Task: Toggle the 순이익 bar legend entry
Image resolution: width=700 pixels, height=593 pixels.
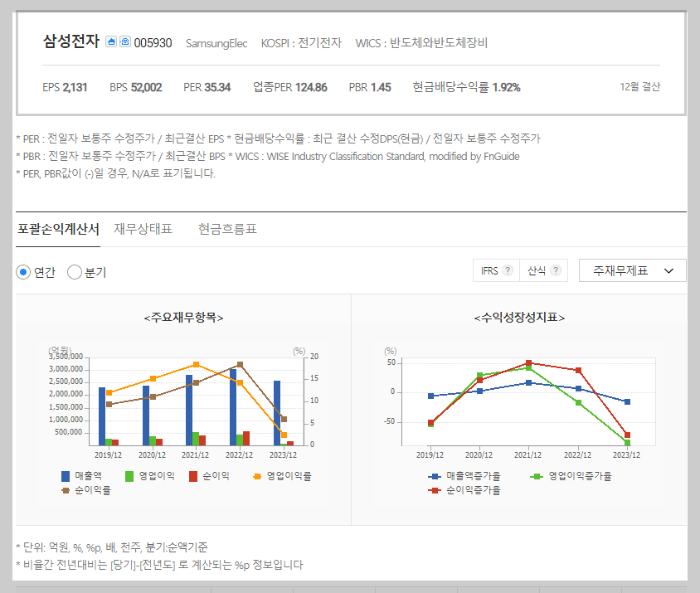Action: 209,476
